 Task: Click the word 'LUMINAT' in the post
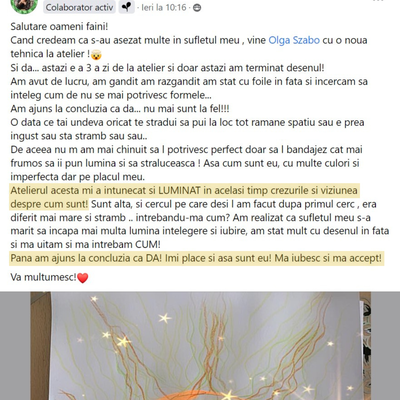pyautogui.click(x=179, y=191)
